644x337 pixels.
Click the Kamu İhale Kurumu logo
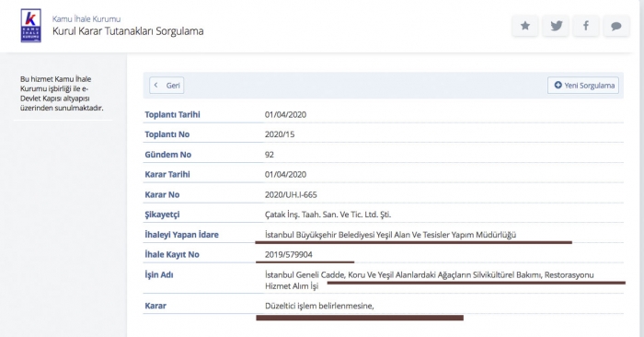(x=30, y=26)
